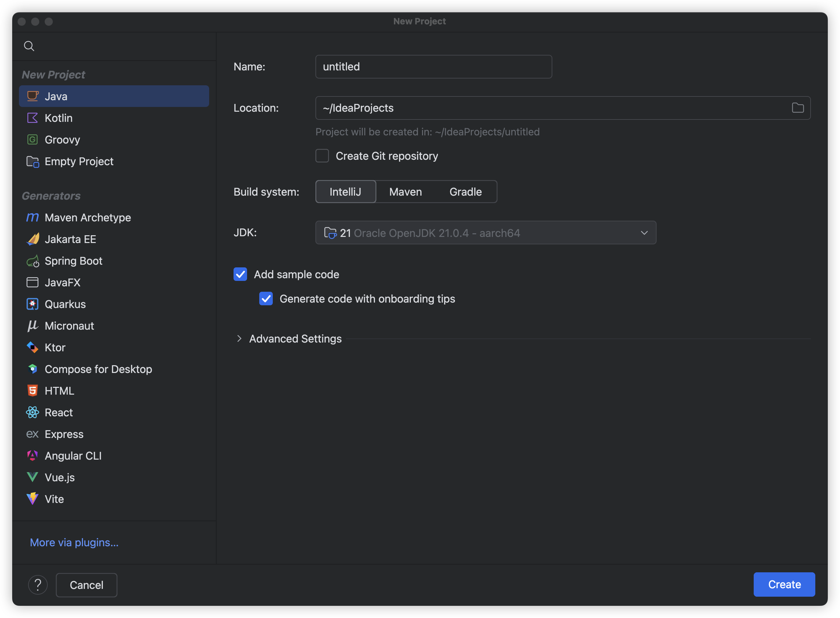
Task: Click the Spring Boot generator icon
Action: [33, 261]
